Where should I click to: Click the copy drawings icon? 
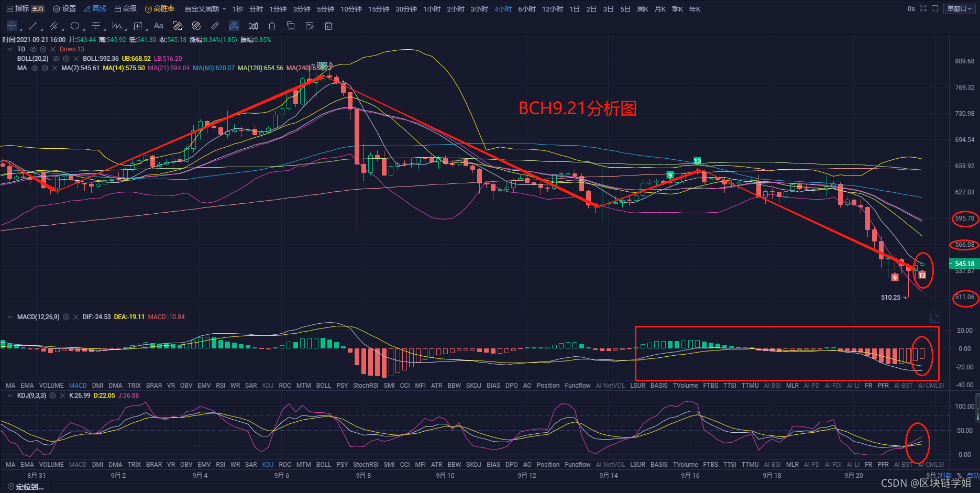[x=291, y=26]
